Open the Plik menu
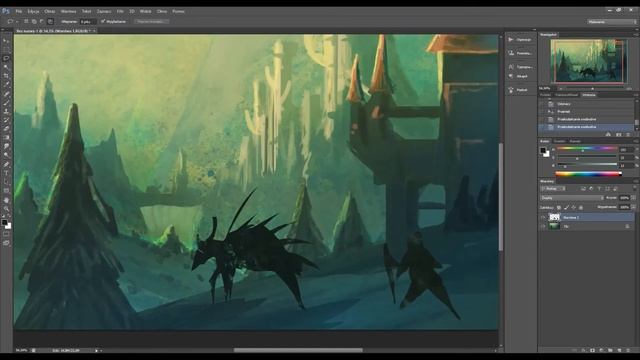The image size is (640, 360). coord(19,11)
